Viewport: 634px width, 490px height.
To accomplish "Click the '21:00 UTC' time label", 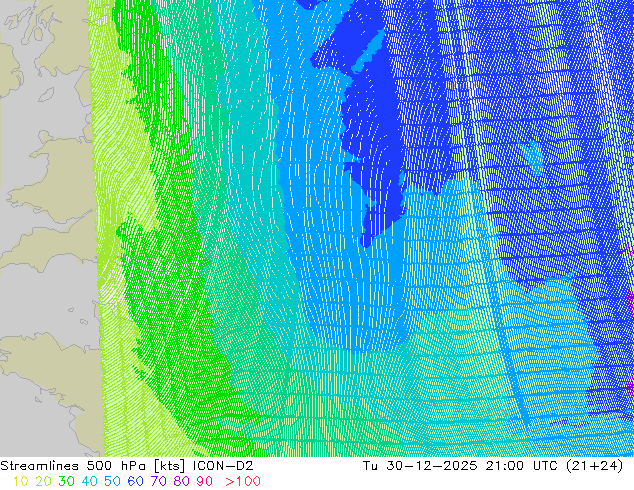I will coord(524,466).
